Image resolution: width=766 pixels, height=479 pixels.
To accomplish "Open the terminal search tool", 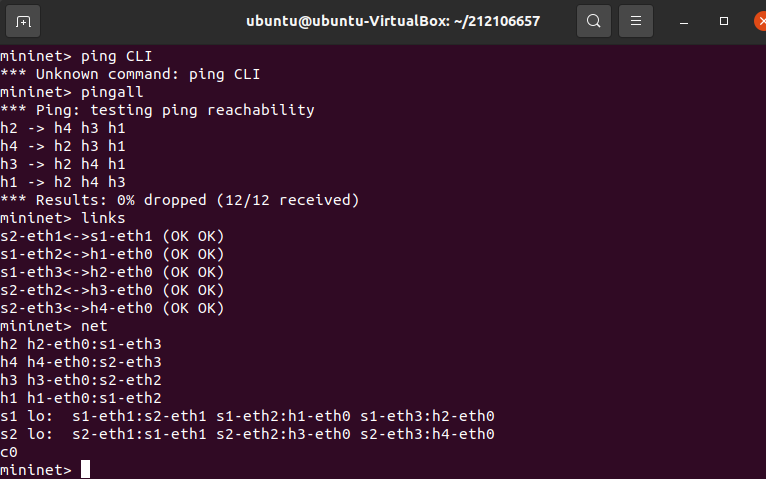I will 594,21.
